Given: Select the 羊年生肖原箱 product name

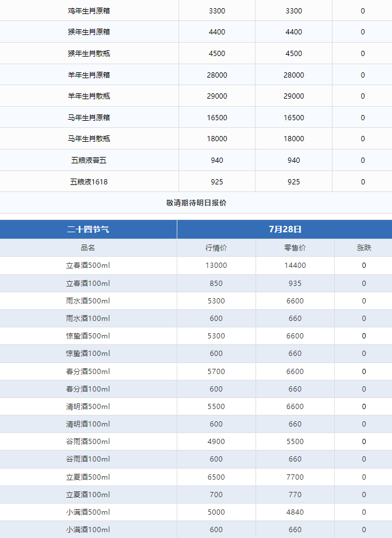Looking at the screenshot, I should point(89,75).
